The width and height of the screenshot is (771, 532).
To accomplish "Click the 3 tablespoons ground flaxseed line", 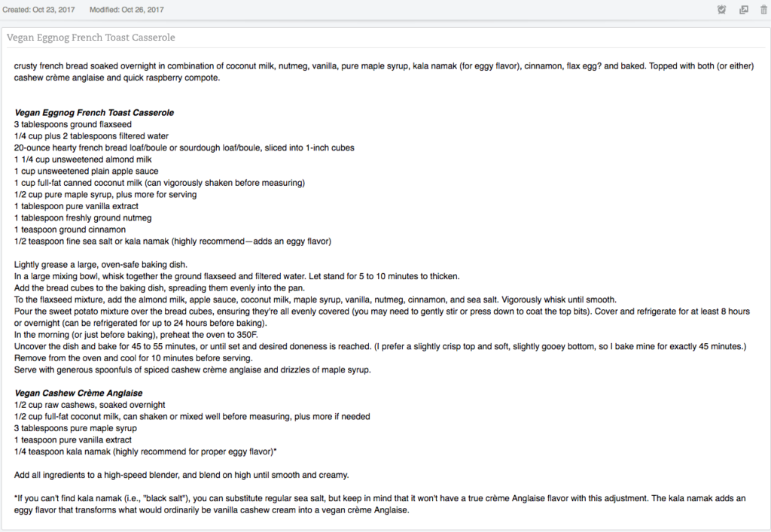I will [73, 124].
